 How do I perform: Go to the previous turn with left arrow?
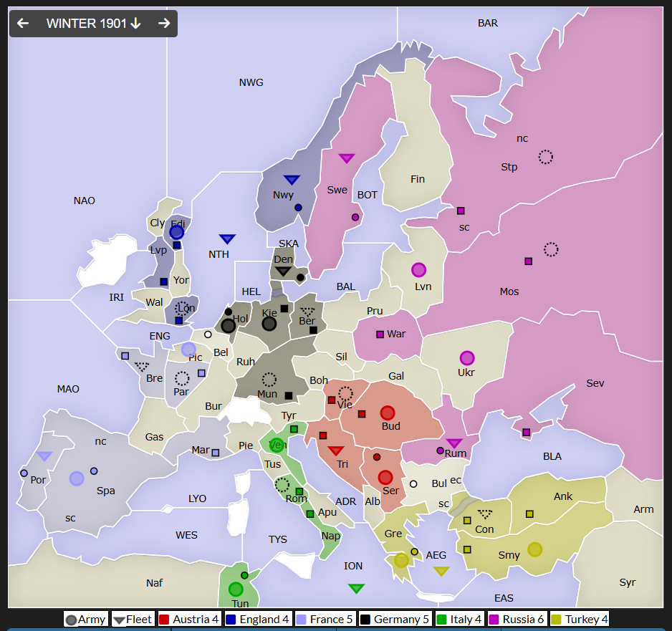point(23,24)
